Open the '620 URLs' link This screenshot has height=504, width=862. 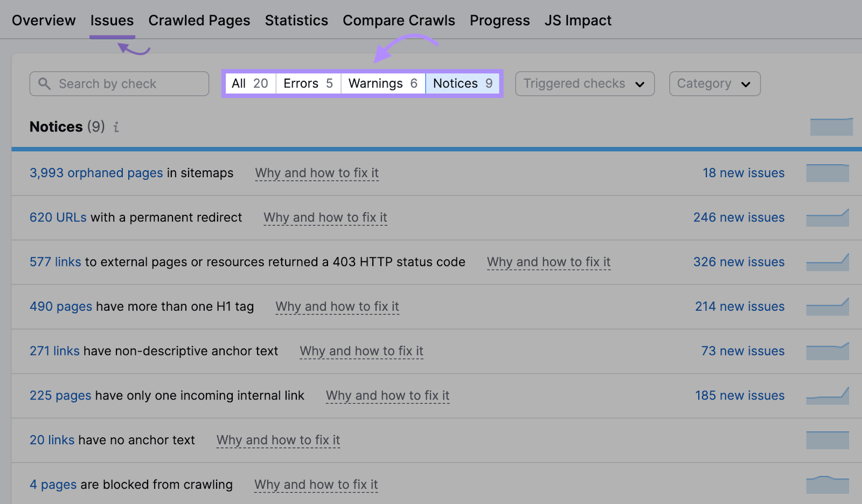point(57,218)
